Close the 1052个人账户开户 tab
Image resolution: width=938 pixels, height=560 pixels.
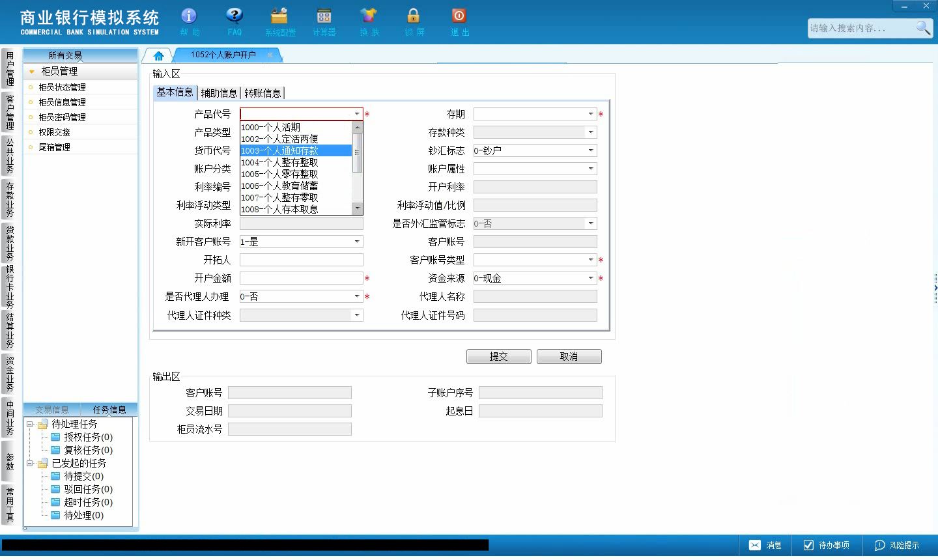[270, 55]
